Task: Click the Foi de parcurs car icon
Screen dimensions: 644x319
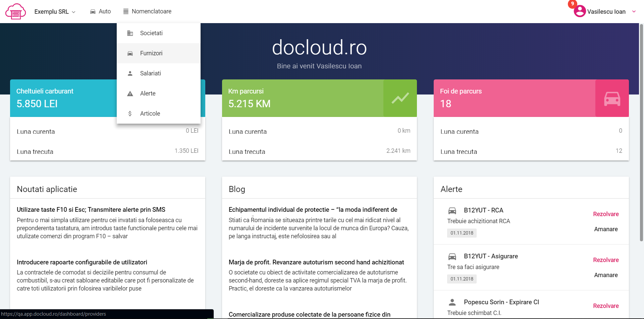Action: (612, 99)
